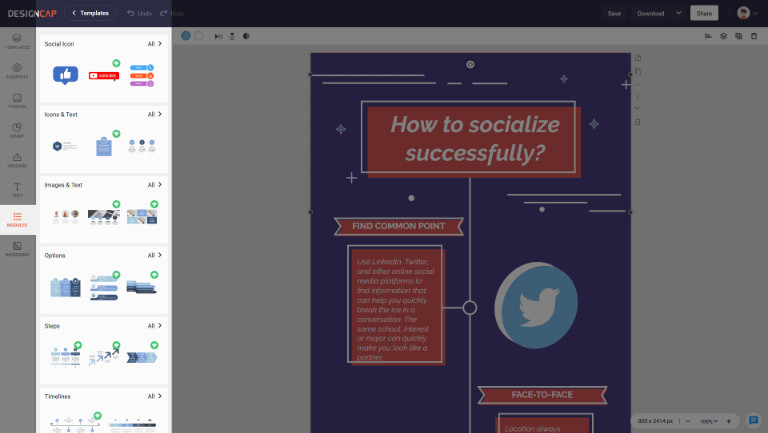The height and width of the screenshot is (433, 768).
Task: Click the Share button
Action: [704, 13]
